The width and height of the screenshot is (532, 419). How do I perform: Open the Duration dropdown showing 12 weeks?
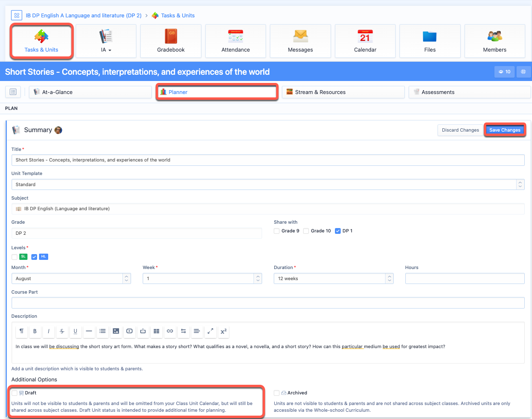[x=333, y=278]
